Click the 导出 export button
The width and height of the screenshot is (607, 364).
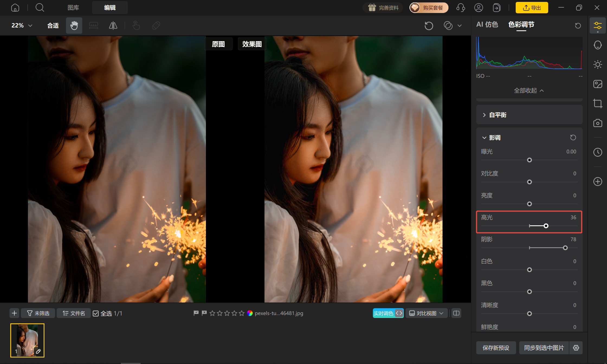532,8
